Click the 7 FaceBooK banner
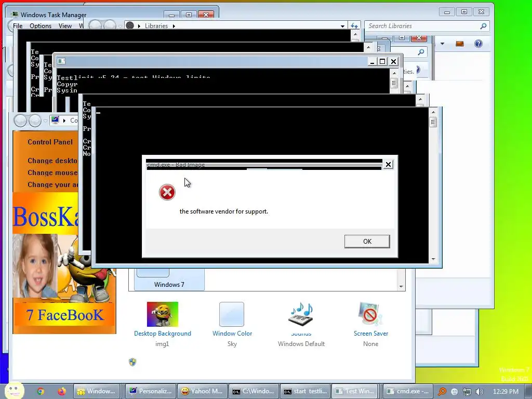Image resolution: width=532 pixels, height=399 pixels. click(x=64, y=315)
